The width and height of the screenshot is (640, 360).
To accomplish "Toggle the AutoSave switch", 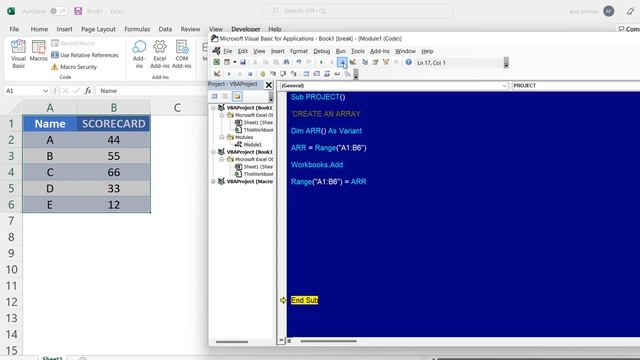I will pyautogui.click(x=58, y=11).
